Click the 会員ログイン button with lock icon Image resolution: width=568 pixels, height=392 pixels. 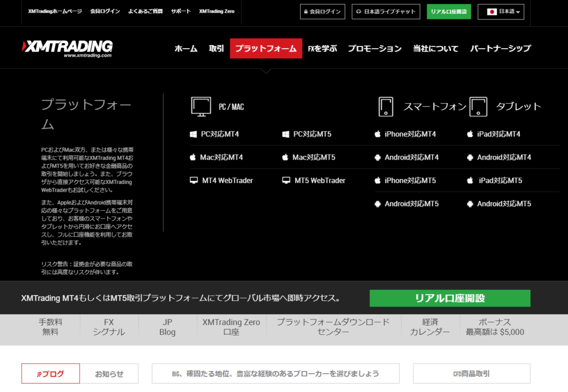pyautogui.click(x=322, y=12)
